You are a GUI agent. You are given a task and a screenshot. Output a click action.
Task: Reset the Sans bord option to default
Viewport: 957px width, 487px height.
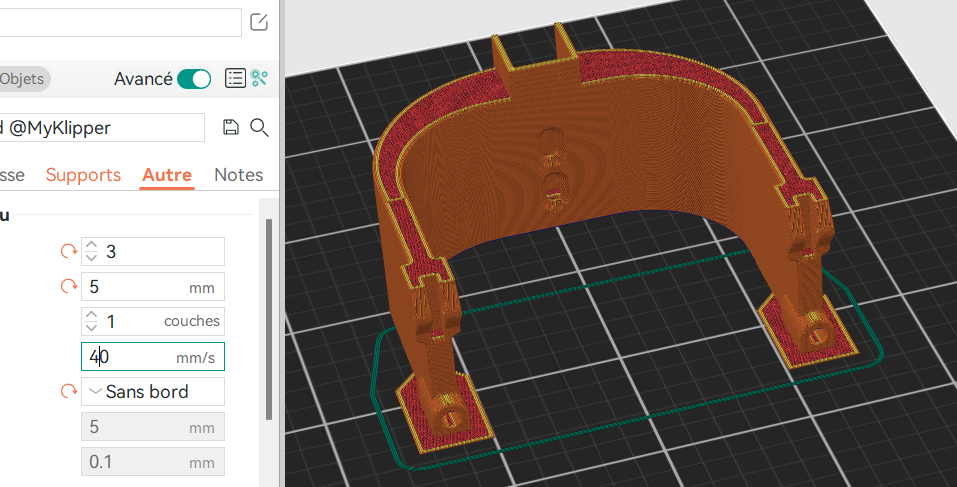(69, 391)
